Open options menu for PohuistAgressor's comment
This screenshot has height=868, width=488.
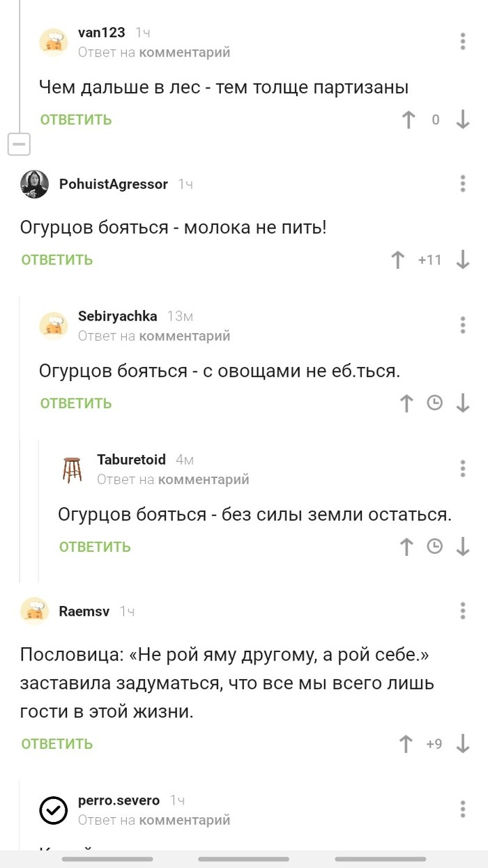pos(463,184)
